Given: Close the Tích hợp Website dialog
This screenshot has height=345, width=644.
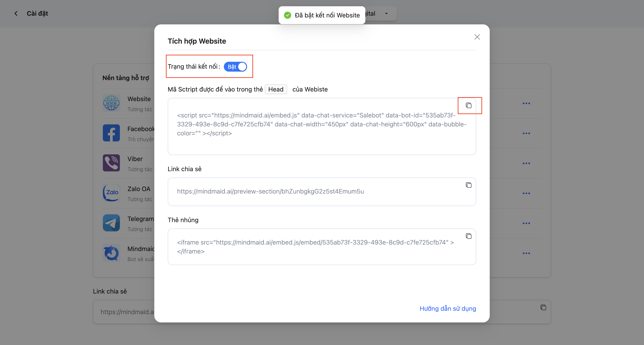Looking at the screenshot, I should click(x=477, y=37).
